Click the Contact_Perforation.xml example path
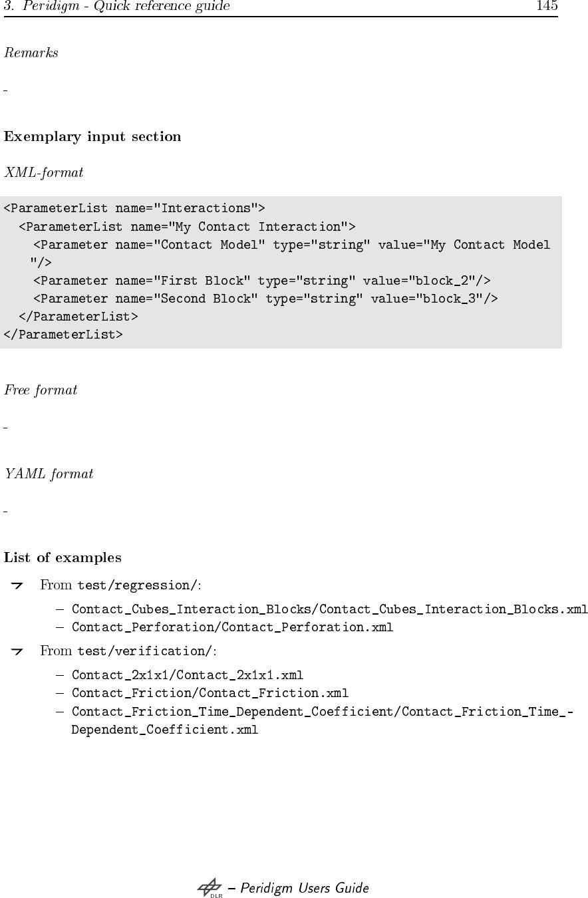Screen dimensions: 588x898 coord(232,627)
